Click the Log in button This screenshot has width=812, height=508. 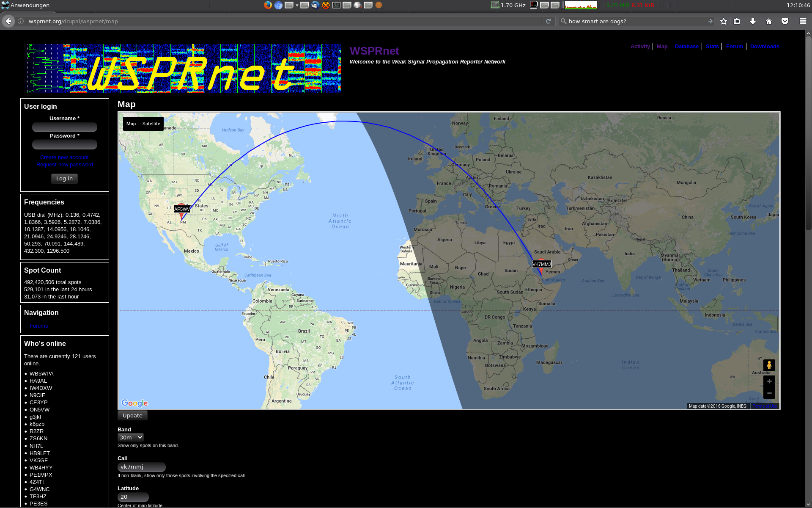[64, 178]
